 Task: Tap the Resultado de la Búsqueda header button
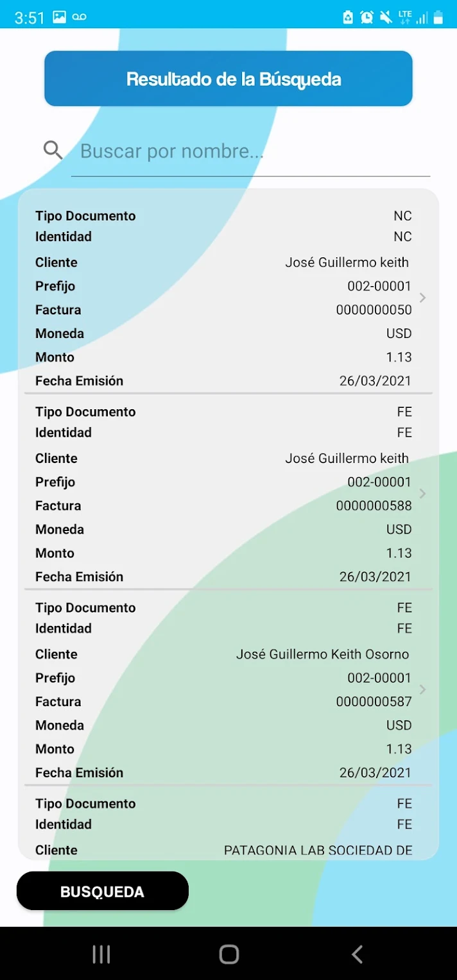pos(228,79)
